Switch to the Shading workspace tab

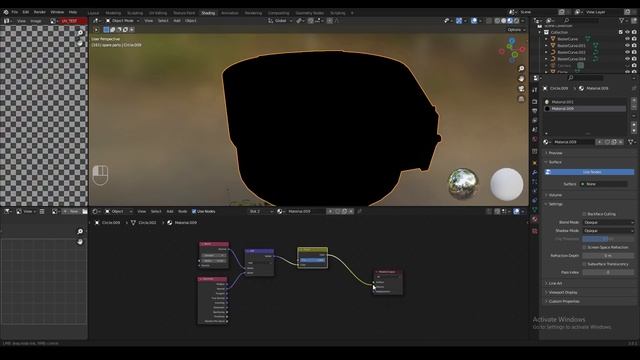tap(208, 13)
